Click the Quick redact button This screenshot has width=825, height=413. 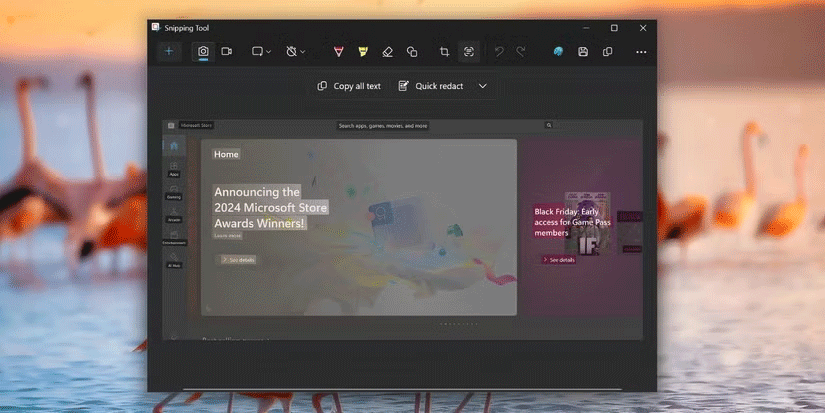pos(431,86)
